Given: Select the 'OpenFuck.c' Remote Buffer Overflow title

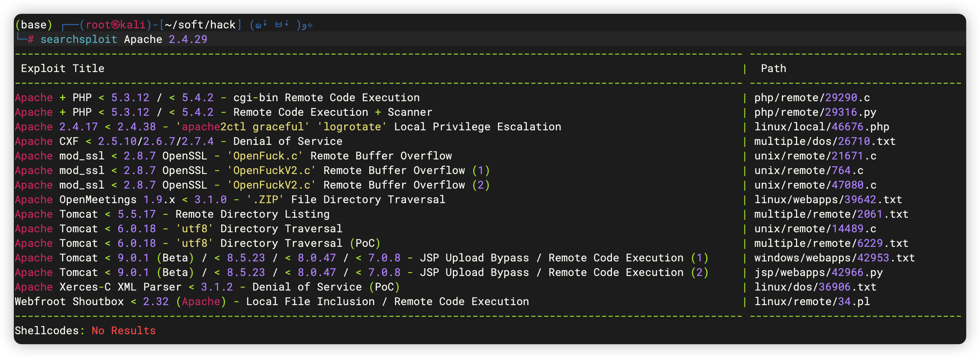Looking at the screenshot, I should point(233,156).
